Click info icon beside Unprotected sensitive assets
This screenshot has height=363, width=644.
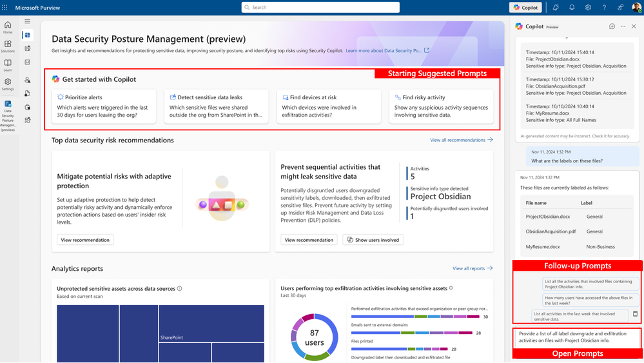pos(179,289)
